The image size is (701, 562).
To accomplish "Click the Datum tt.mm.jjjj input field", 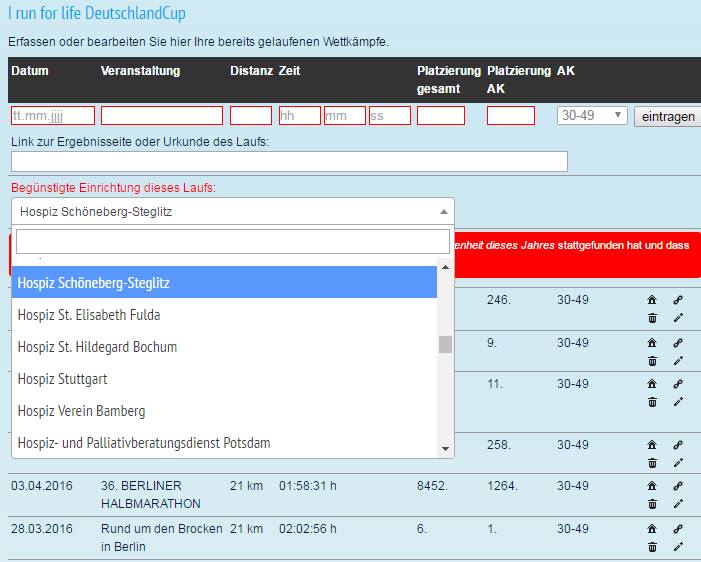I will click(x=52, y=116).
